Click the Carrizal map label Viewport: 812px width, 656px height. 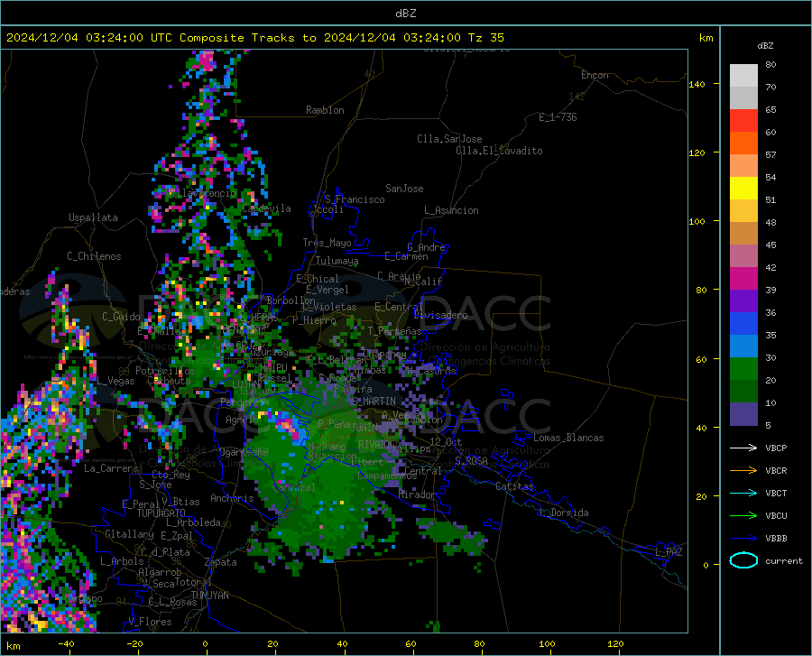[x=293, y=487]
